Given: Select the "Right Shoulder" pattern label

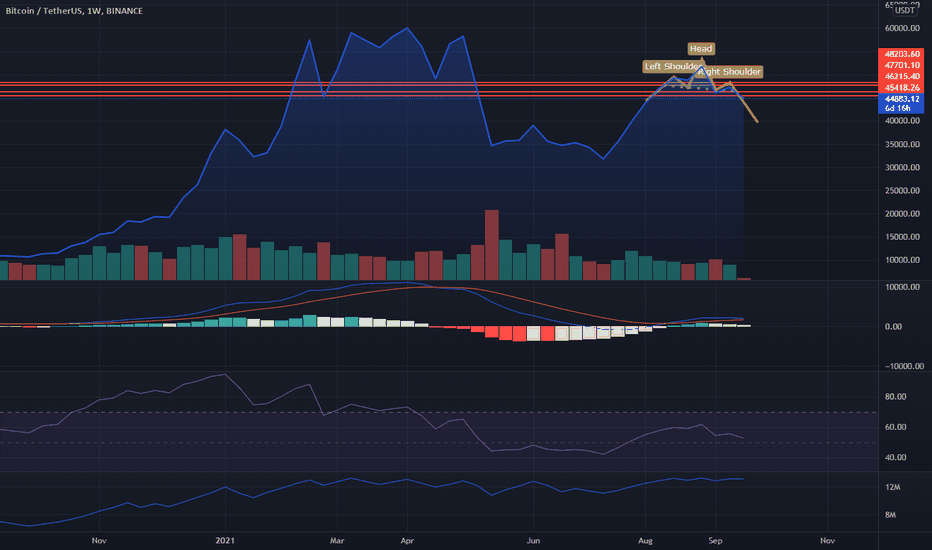Looking at the screenshot, I should 731,72.
